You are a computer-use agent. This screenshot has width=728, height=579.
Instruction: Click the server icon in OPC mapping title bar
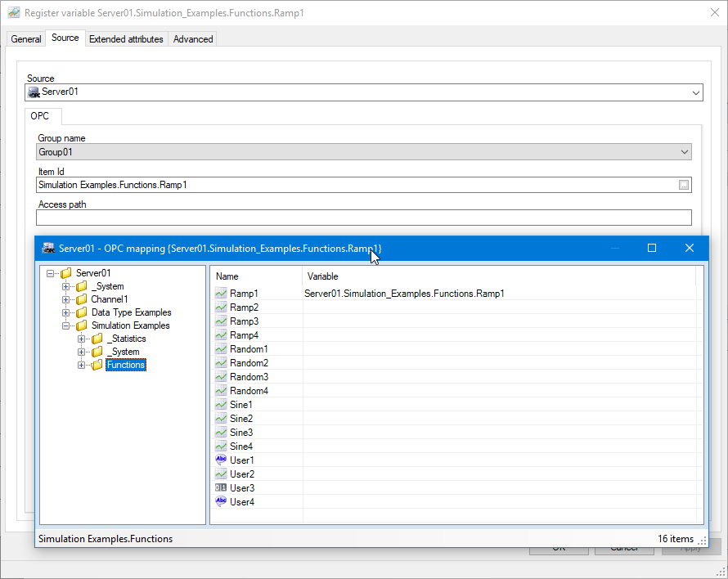[x=47, y=248]
